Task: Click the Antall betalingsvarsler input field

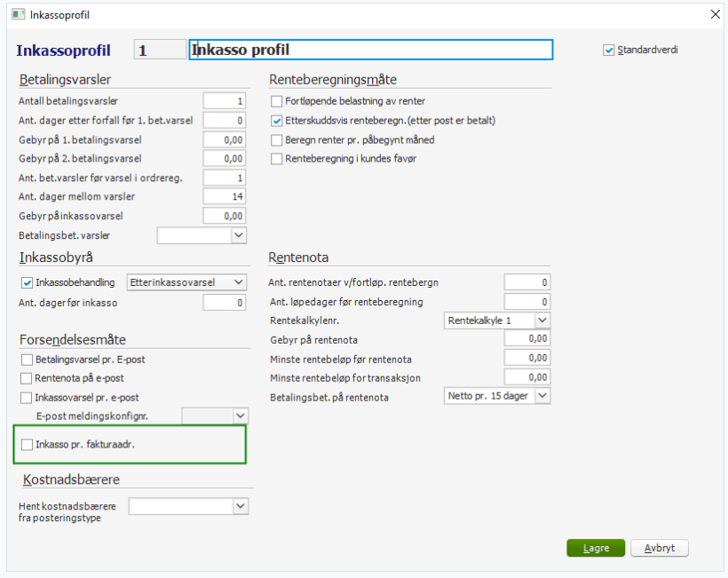Action: 224,101
